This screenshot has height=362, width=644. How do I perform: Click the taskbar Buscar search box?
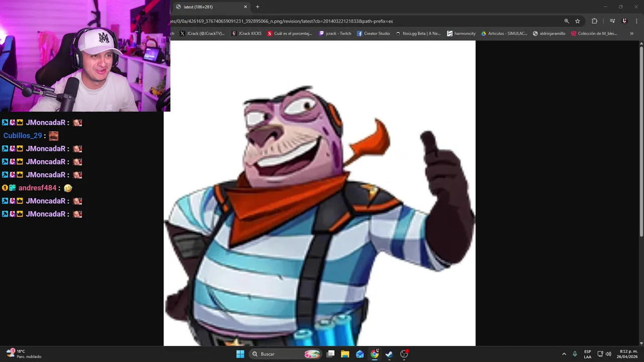click(x=285, y=354)
